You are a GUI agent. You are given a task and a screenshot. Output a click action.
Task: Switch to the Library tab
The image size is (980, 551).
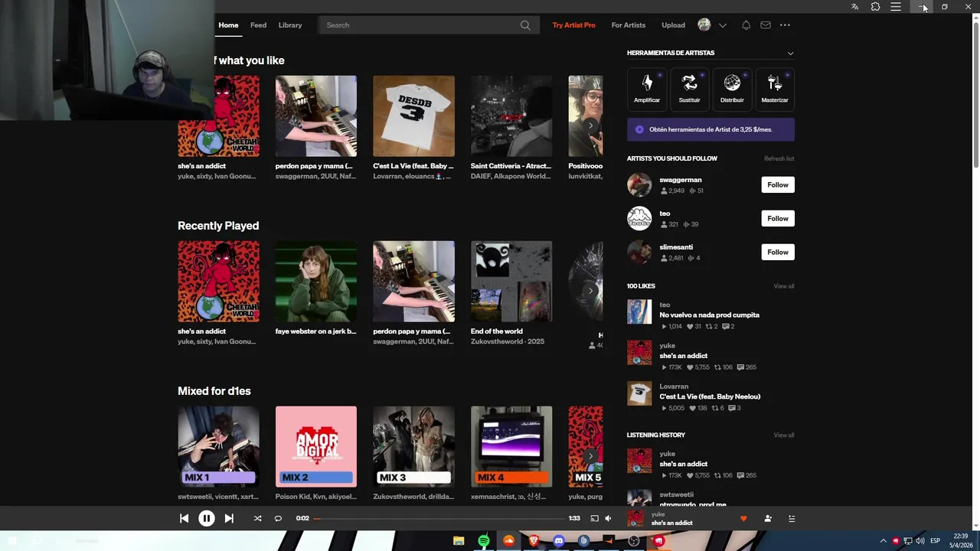point(290,25)
